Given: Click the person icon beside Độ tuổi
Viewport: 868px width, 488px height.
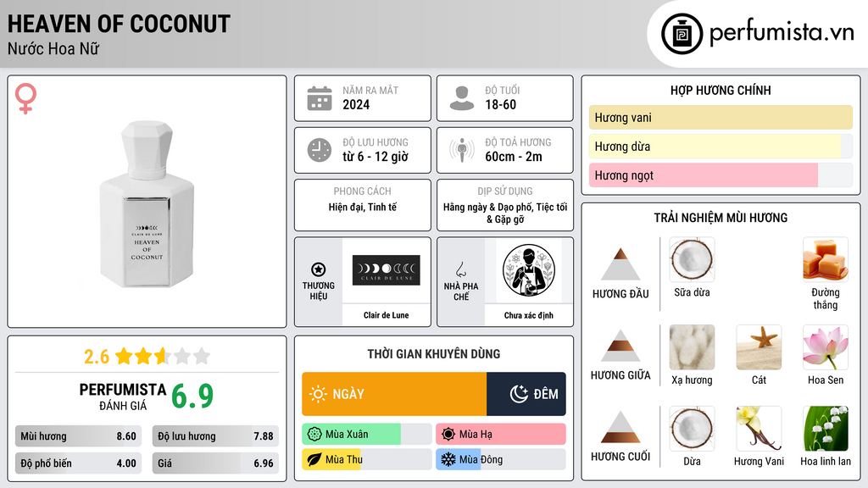Looking at the screenshot, I should [x=462, y=98].
